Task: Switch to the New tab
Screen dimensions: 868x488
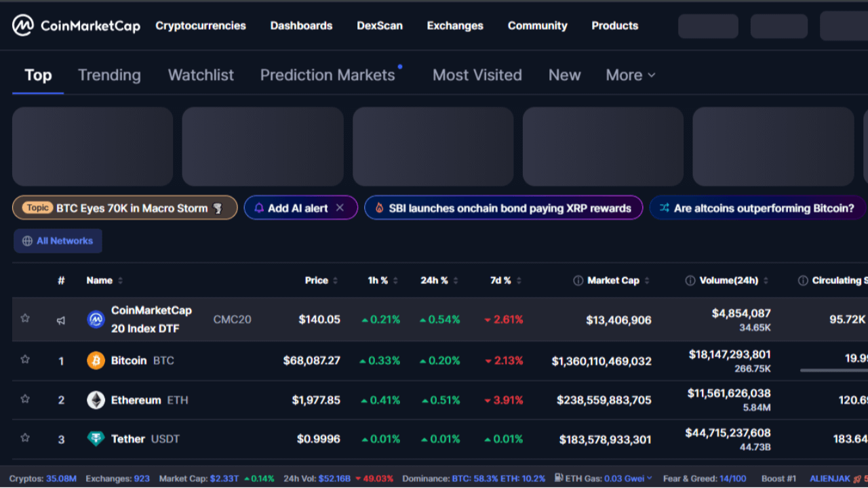Action: tap(564, 75)
